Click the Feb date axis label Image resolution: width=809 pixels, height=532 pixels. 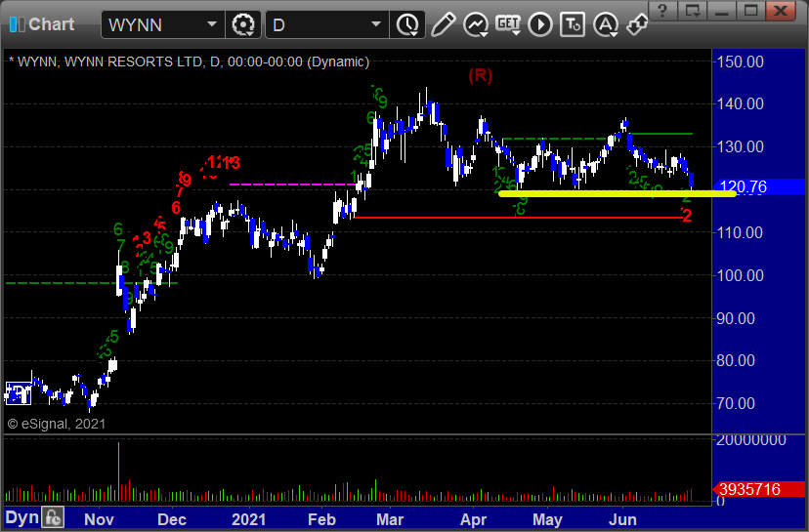[321, 519]
